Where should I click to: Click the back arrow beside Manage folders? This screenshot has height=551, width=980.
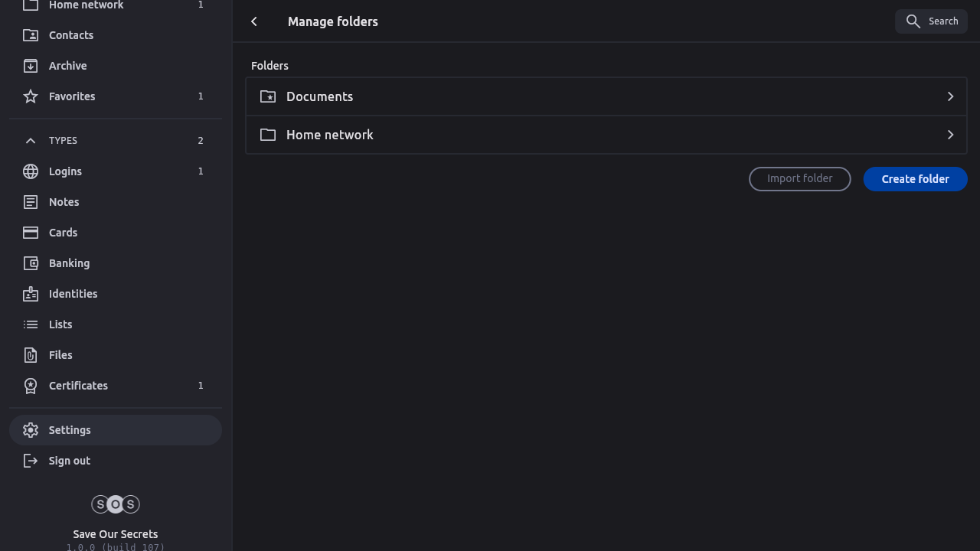[254, 21]
